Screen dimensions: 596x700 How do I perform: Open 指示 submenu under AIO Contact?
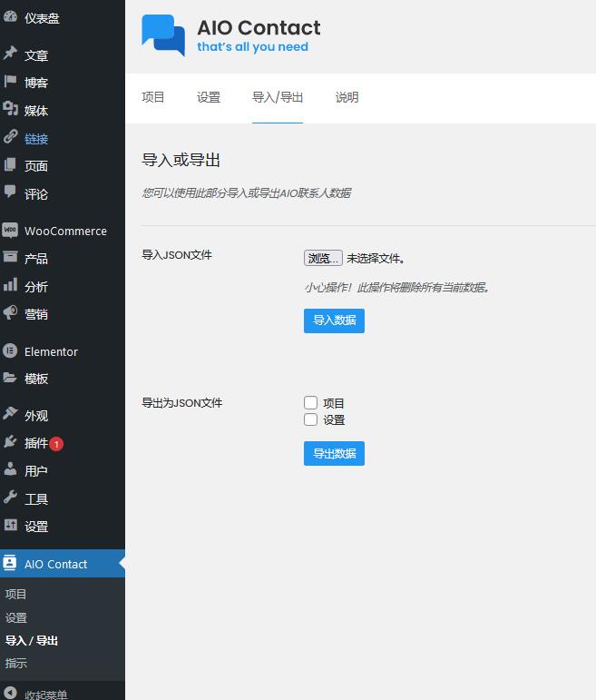click(16, 664)
